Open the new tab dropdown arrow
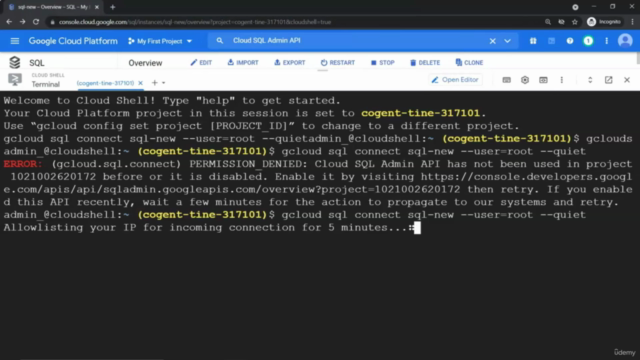The height and width of the screenshot is (360, 640). 163,83
